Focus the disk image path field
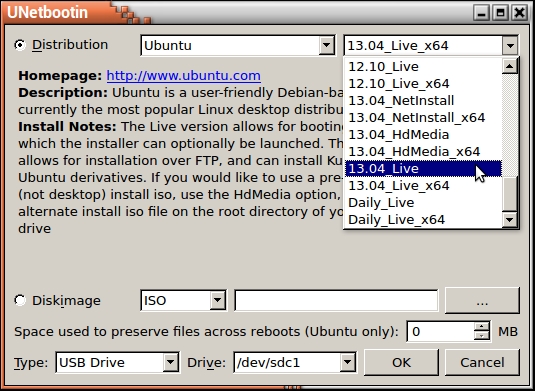 336,300
